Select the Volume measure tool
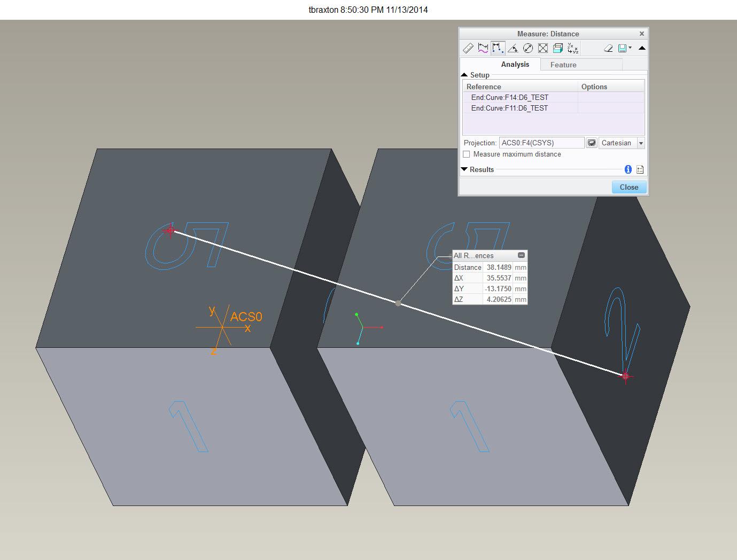 [558, 48]
